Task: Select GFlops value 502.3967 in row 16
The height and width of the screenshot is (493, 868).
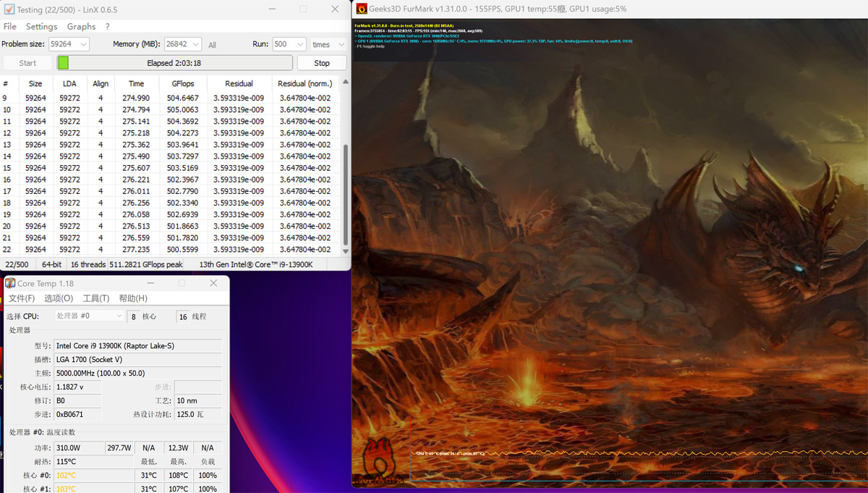Action: click(x=182, y=179)
